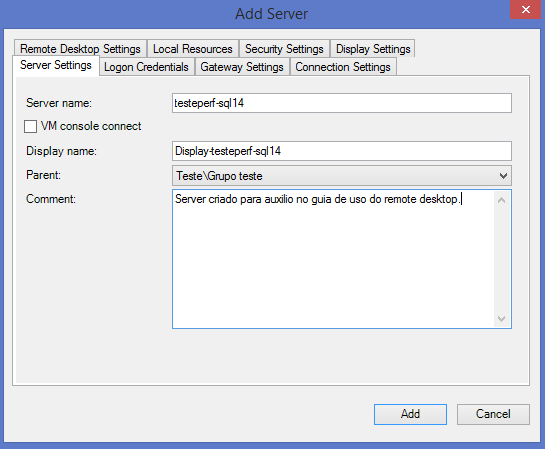Viewport: 545px width, 449px height.
Task: Click the 'Comment:' label
Action: pyautogui.click(x=51, y=199)
